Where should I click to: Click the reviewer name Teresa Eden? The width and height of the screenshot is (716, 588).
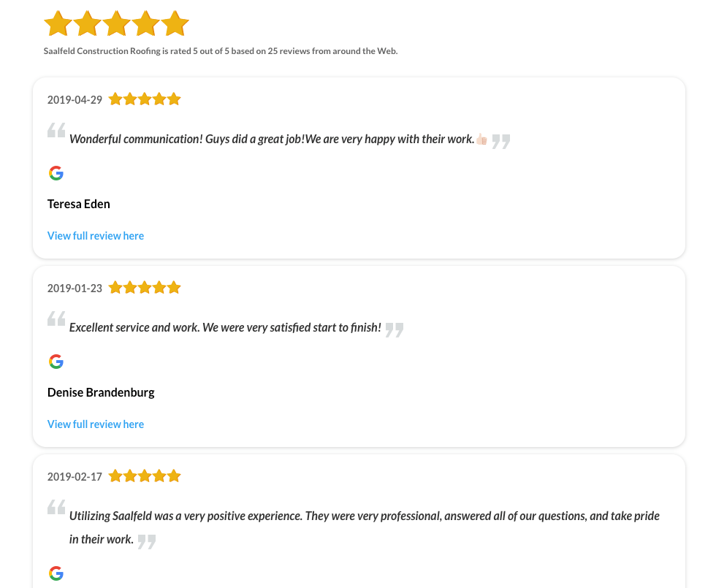[79, 204]
